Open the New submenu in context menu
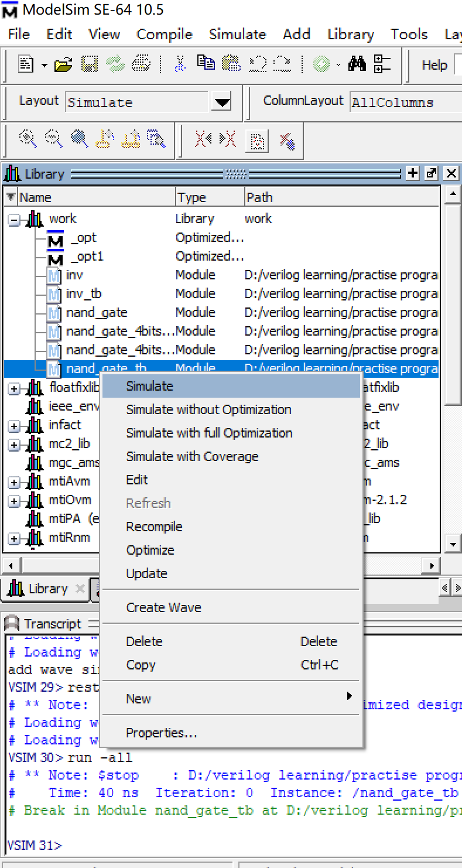This screenshot has width=462, height=868. tap(231, 699)
